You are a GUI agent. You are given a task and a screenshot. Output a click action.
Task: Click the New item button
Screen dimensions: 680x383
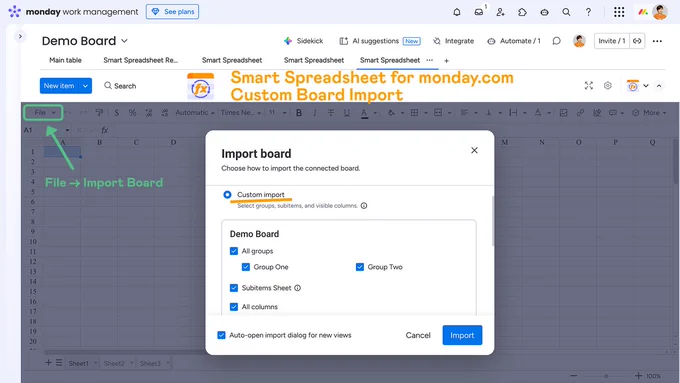tap(59, 86)
